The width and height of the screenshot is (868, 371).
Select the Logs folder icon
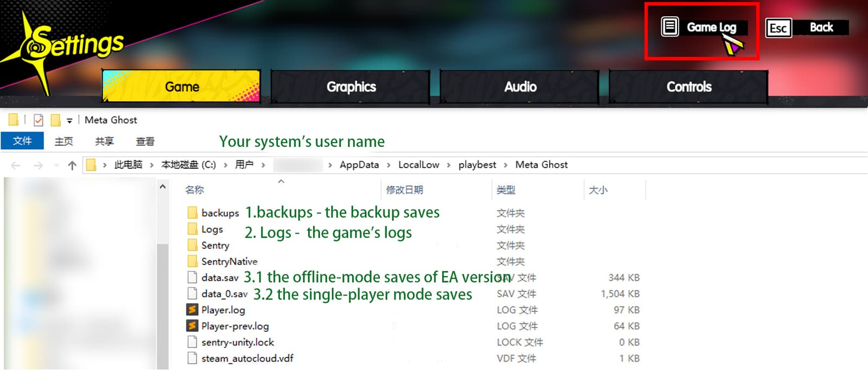(192, 229)
